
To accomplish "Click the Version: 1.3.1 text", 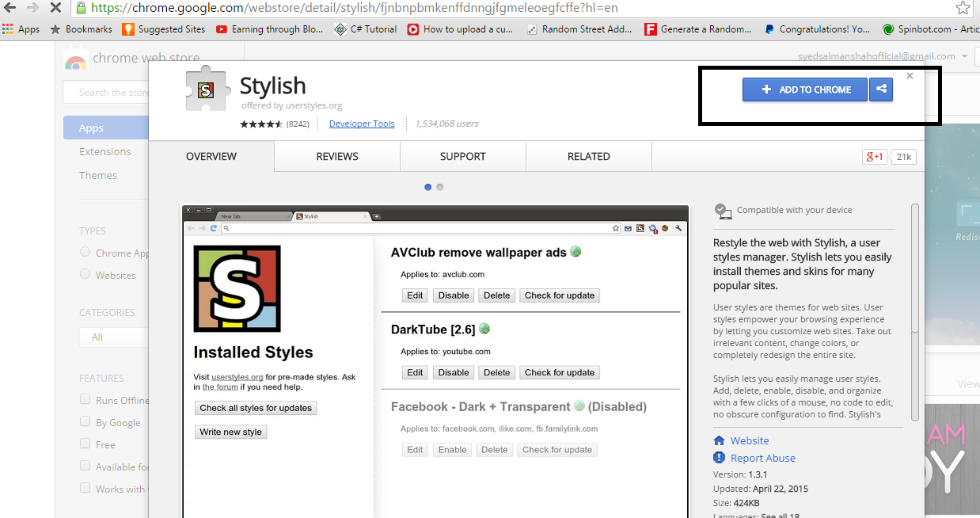I will (740, 474).
